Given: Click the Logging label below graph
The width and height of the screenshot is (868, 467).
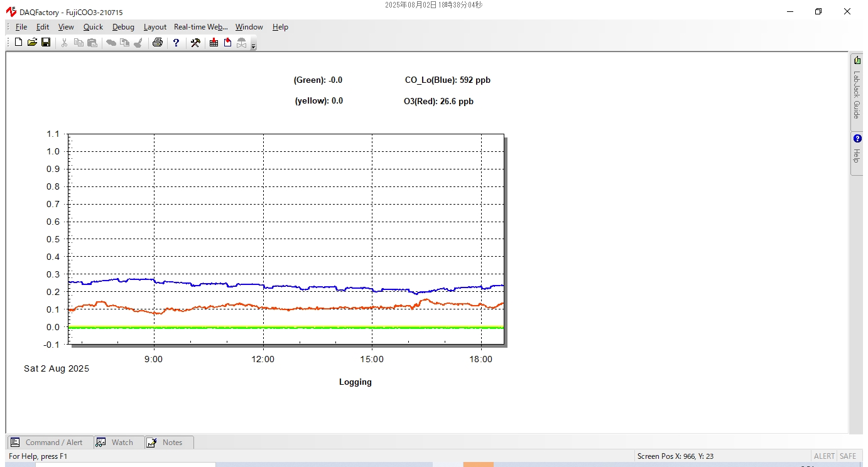Looking at the screenshot, I should click(355, 382).
